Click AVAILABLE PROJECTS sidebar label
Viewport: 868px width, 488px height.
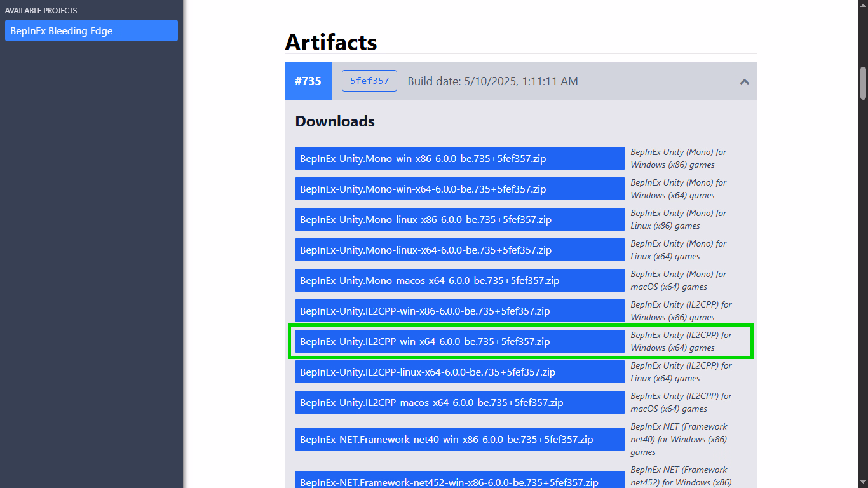point(41,11)
